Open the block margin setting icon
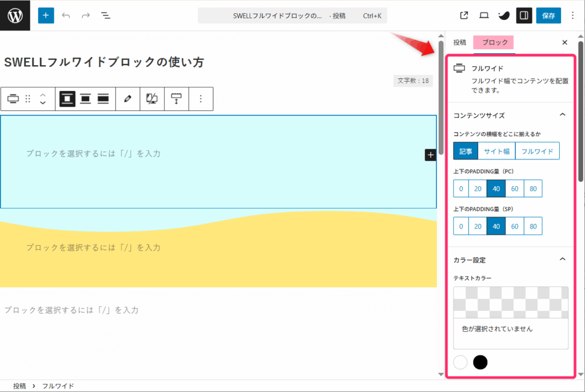Image resolution: width=585 pixels, height=392 pixels. 176,99
